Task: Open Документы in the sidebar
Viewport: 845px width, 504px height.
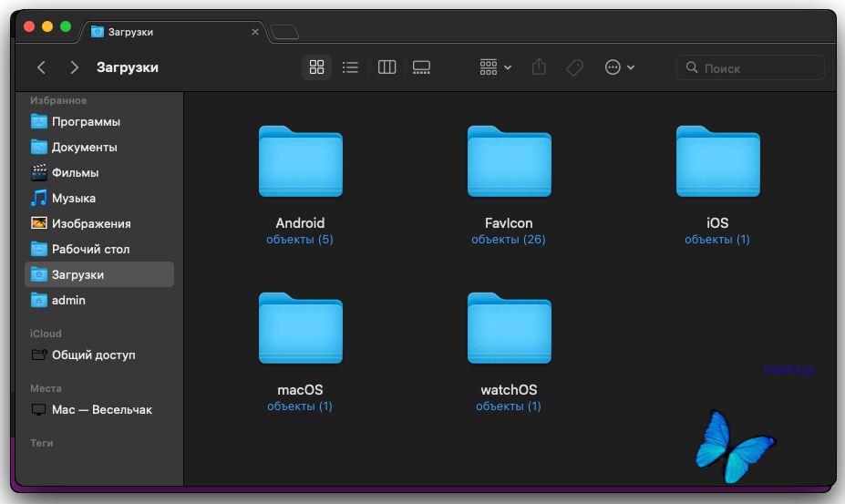Action: [99, 147]
